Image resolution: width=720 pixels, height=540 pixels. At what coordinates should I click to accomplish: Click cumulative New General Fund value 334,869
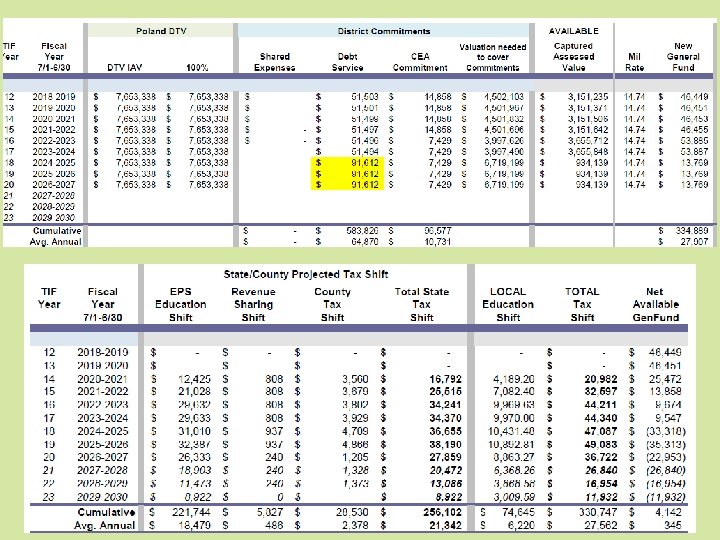point(692,231)
